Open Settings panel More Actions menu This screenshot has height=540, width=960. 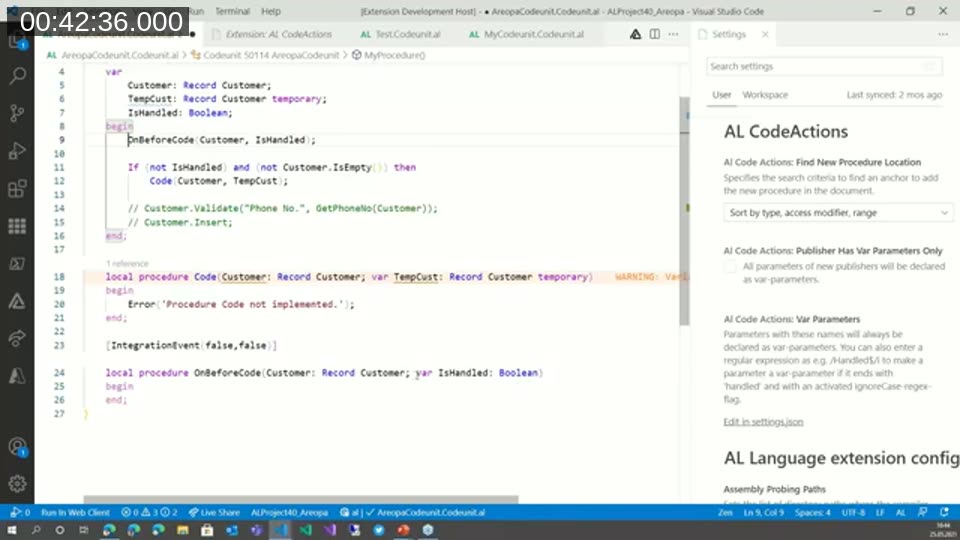[943, 34]
